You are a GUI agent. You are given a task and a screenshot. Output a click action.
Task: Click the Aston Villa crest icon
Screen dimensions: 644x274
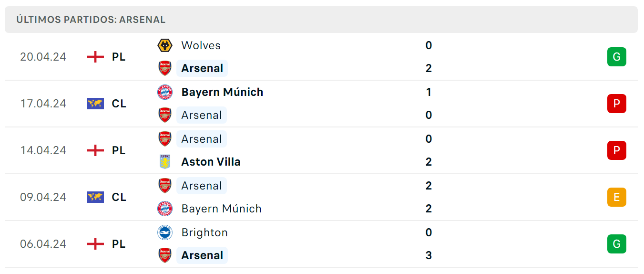pyautogui.click(x=165, y=162)
